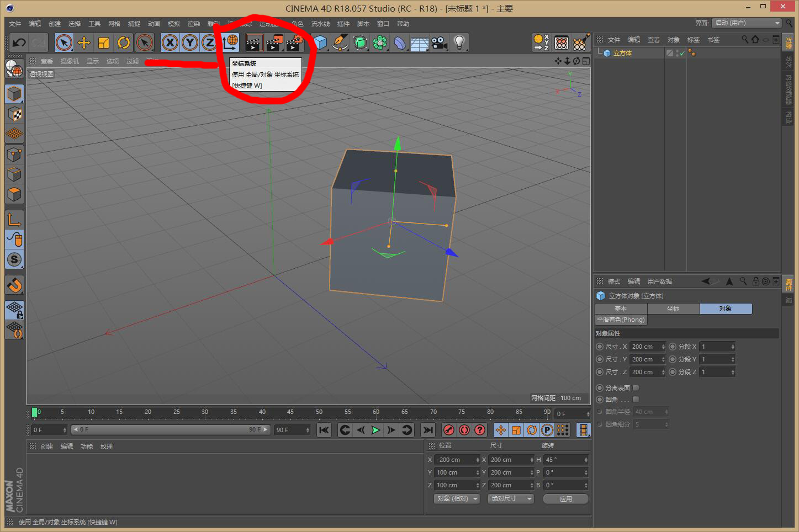The width and height of the screenshot is (799, 532).
Task: Click the green array flower modeling icon
Action: 380,42
